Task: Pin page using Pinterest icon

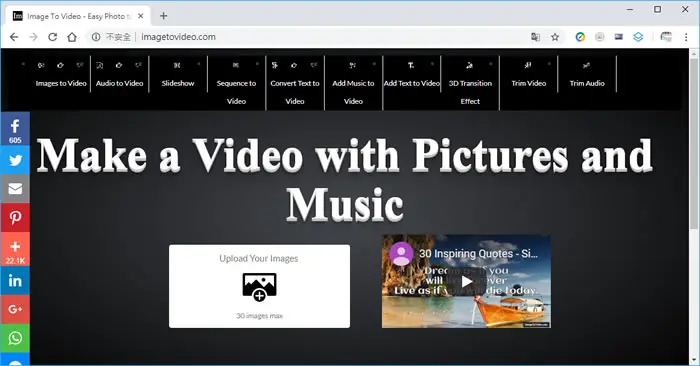Action: click(15, 218)
